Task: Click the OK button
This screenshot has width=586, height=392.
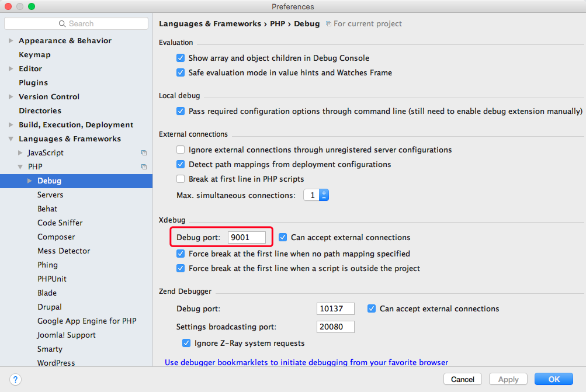Action: [553, 379]
